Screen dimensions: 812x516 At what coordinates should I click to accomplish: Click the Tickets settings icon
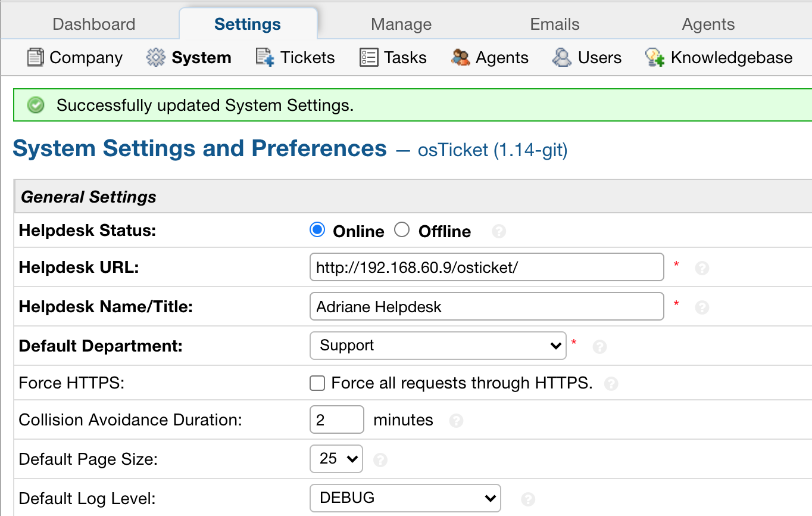tap(265, 57)
